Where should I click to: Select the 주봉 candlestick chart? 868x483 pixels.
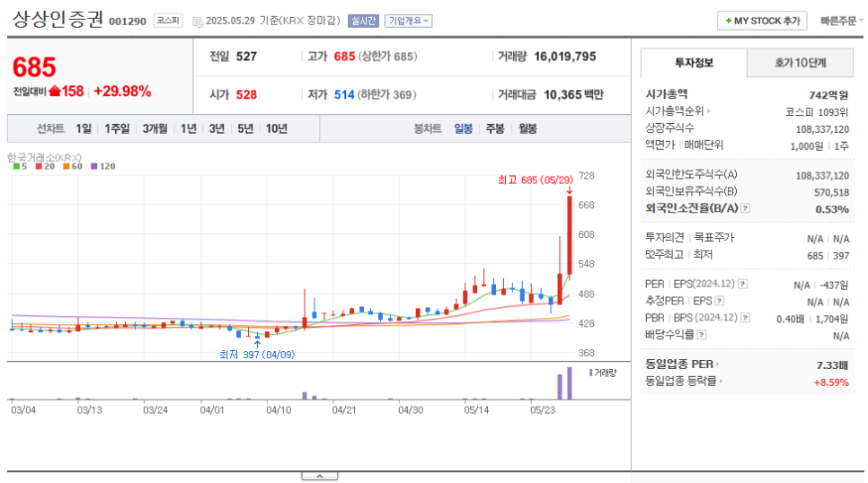(x=495, y=129)
